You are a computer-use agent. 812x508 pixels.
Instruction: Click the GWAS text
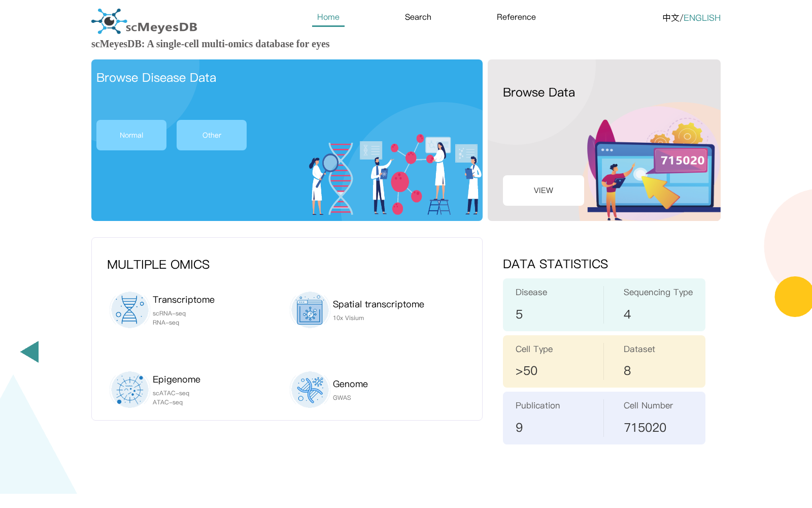click(342, 398)
